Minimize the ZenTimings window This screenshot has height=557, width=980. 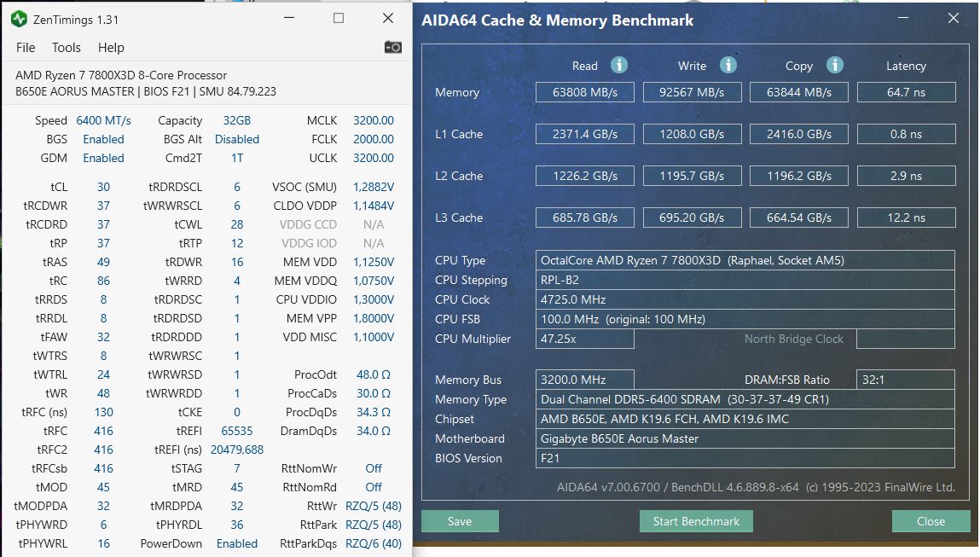coord(289,18)
